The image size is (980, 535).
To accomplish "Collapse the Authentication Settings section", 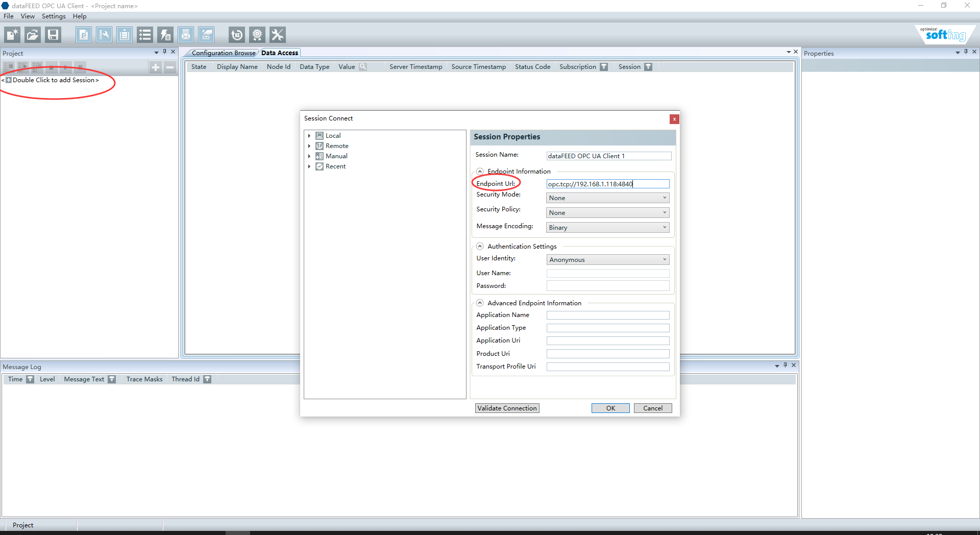I will coord(480,246).
